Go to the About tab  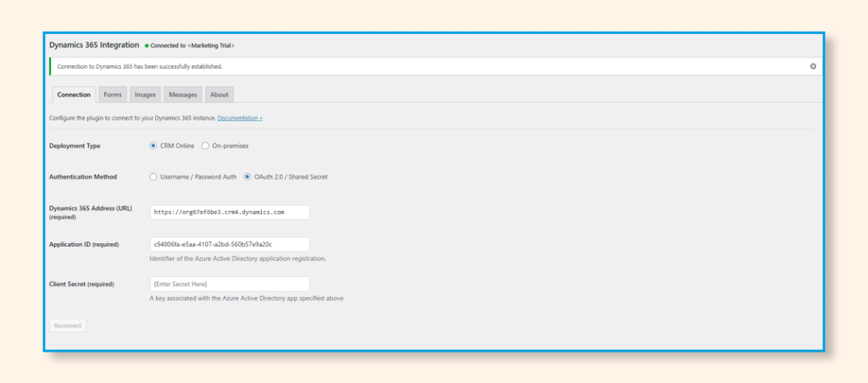coord(220,95)
